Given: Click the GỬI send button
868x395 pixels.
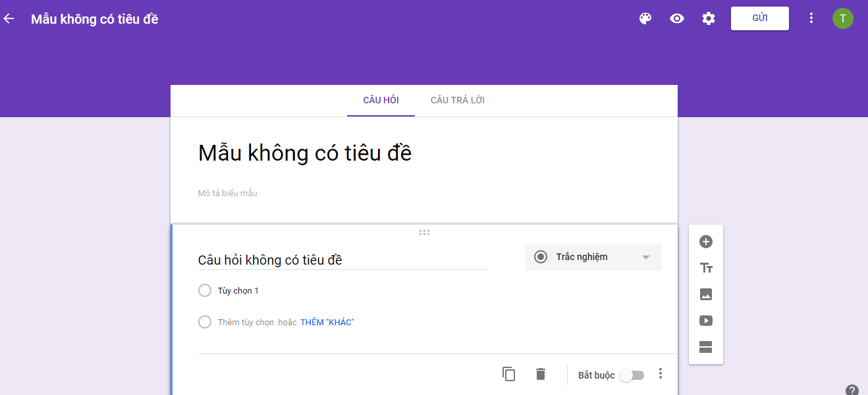Looking at the screenshot, I should (760, 18).
